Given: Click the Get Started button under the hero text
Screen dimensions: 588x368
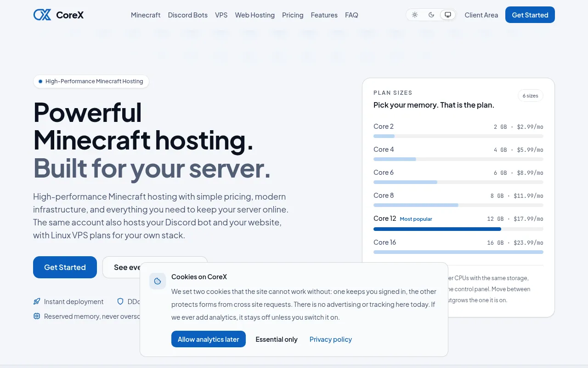Looking at the screenshot, I should [65, 267].
